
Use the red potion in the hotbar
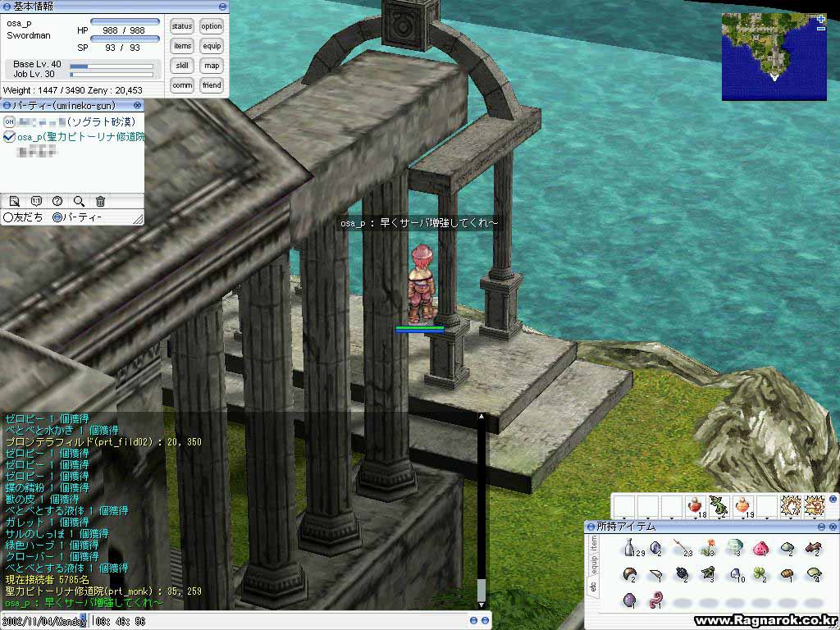696,506
